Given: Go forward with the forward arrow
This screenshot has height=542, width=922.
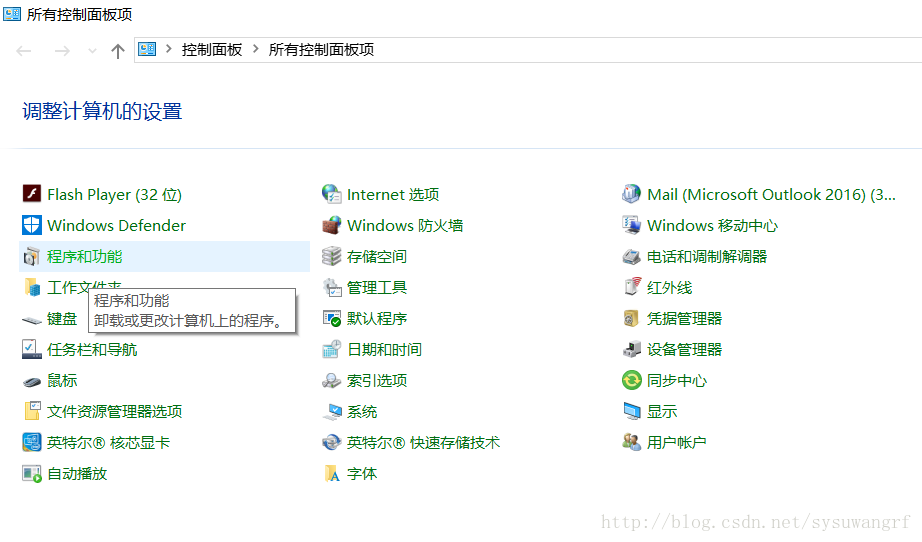Looking at the screenshot, I should point(62,51).
